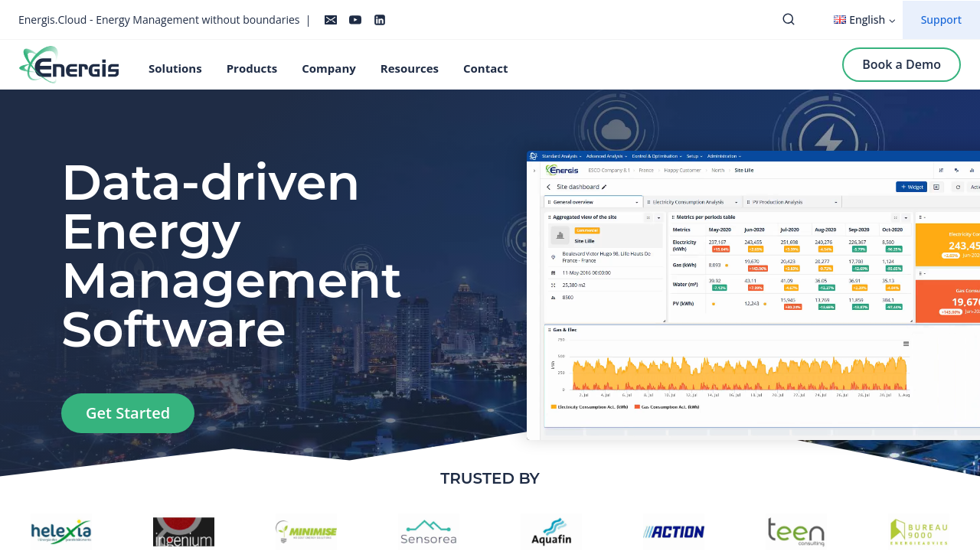
Task: Click the Energis logo
Action: click(69, 65)
